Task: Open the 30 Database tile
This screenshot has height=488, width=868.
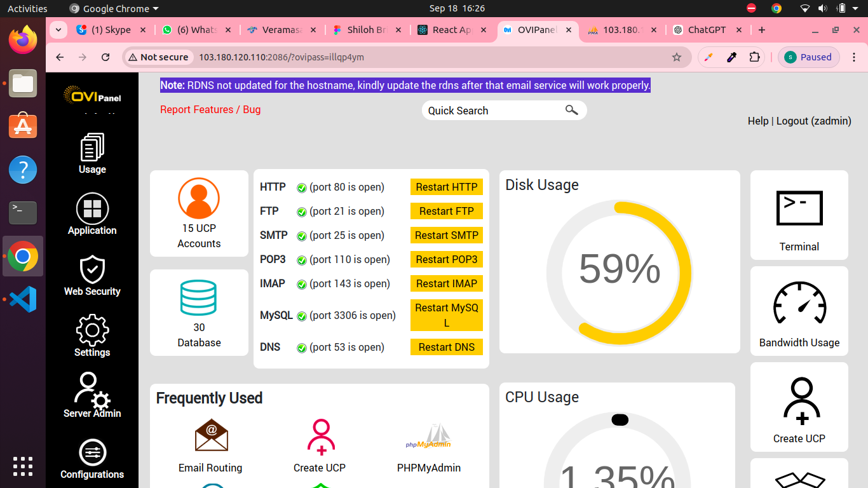Action: pyautogui.click(x=199, y=298)
